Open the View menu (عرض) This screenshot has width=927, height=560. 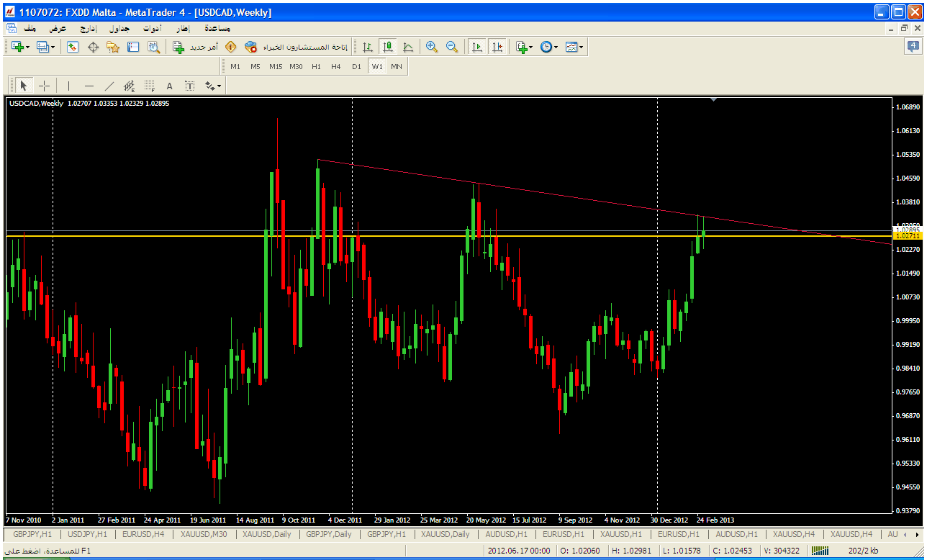58,28
